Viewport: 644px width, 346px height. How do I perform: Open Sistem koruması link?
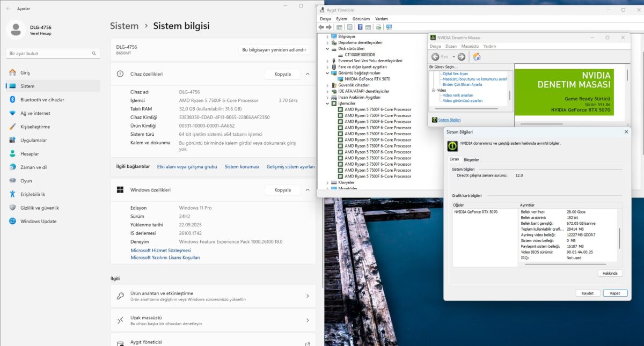[241, 167]
